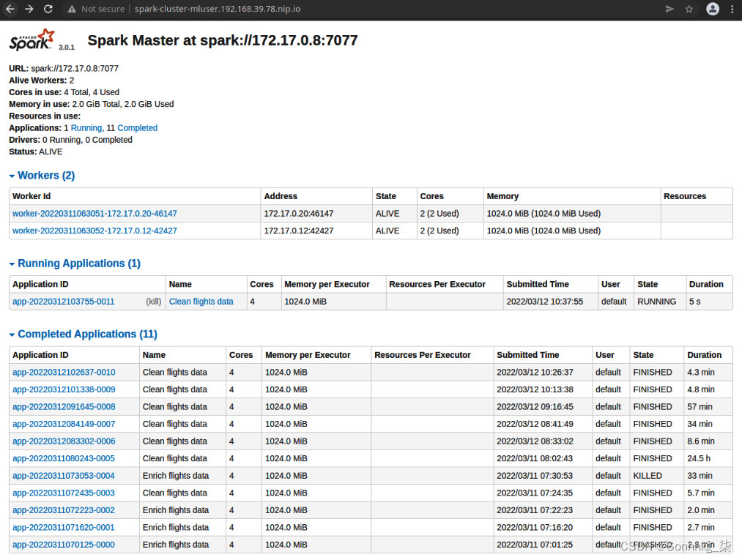
Task: Click the browser forward arrow
Action: coord(29,9)
